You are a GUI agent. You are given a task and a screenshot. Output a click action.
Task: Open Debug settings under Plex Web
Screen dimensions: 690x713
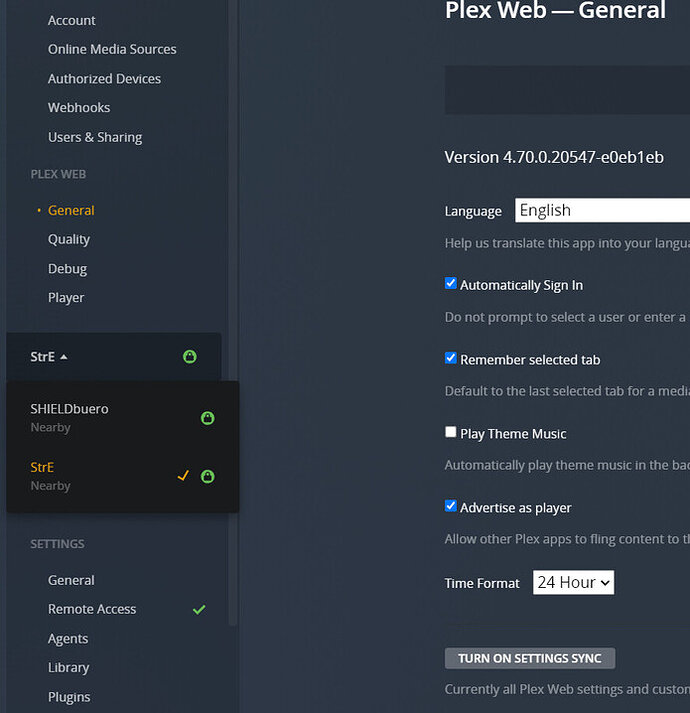click(x=67, y=269)
